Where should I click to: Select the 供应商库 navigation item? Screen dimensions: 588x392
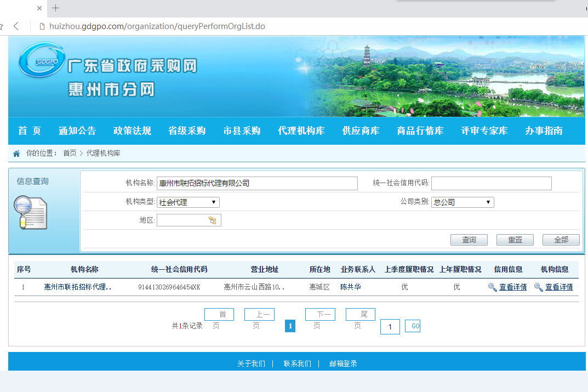[361, 131]
